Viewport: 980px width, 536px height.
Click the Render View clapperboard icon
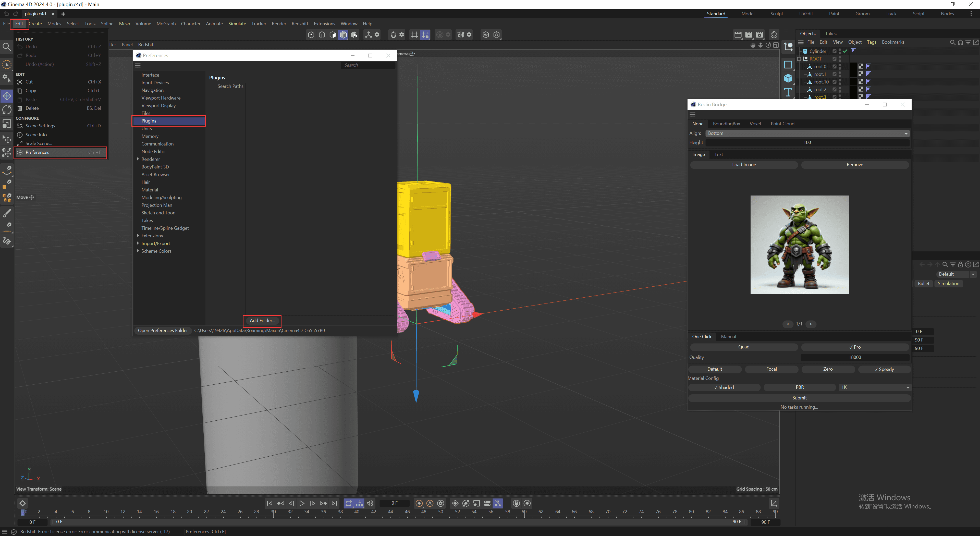tap(738, 35)
